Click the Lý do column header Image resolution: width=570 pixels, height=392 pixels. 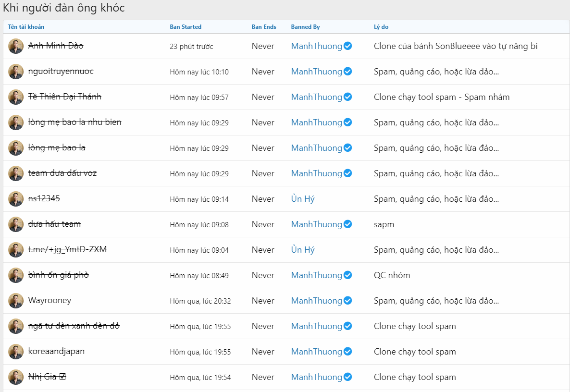tap(381, 27)
